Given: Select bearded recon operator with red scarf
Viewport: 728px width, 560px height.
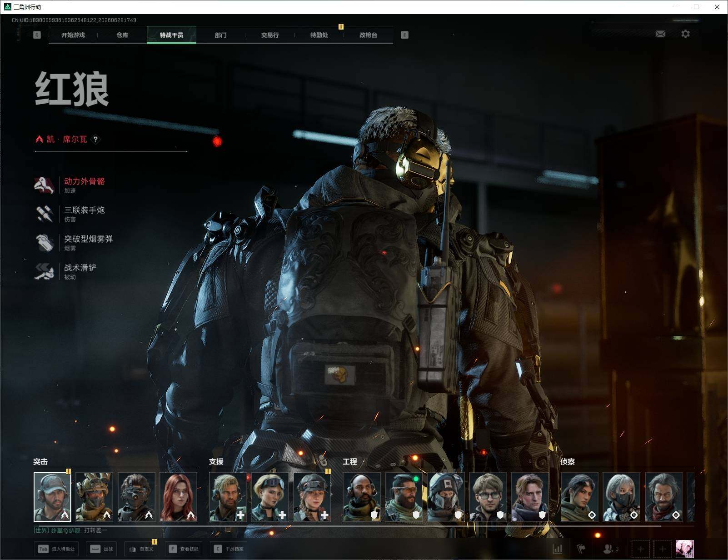Looking at the screenshot, I should (x=663, y=497).
